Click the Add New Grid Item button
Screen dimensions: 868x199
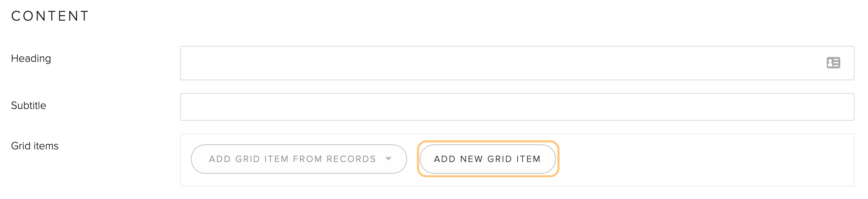[487, 159]
